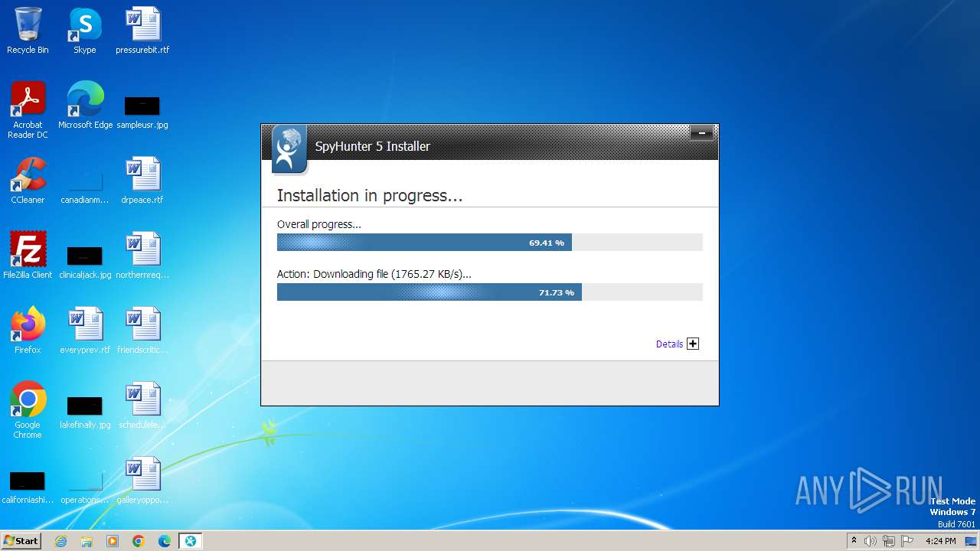The width and height of the screenshot is (980, 551).
Task: Expand installation details with the plus box
Action: (693, 344)
